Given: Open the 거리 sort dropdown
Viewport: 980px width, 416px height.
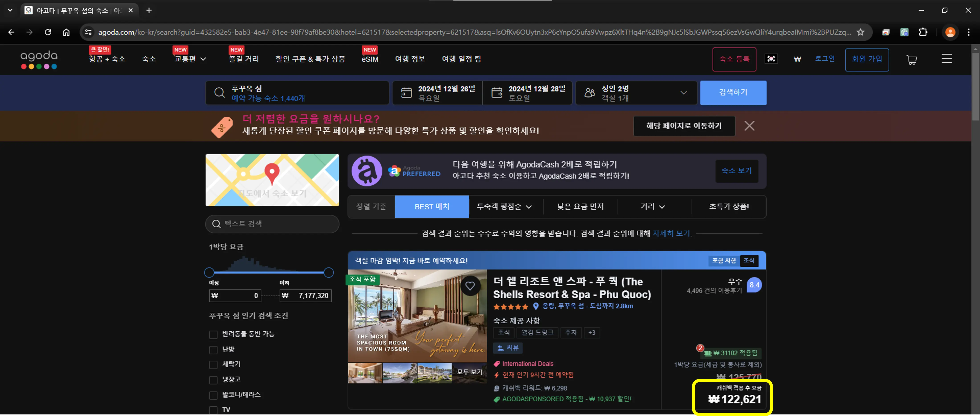Looking at the screenshot, I should coord(652,207).
